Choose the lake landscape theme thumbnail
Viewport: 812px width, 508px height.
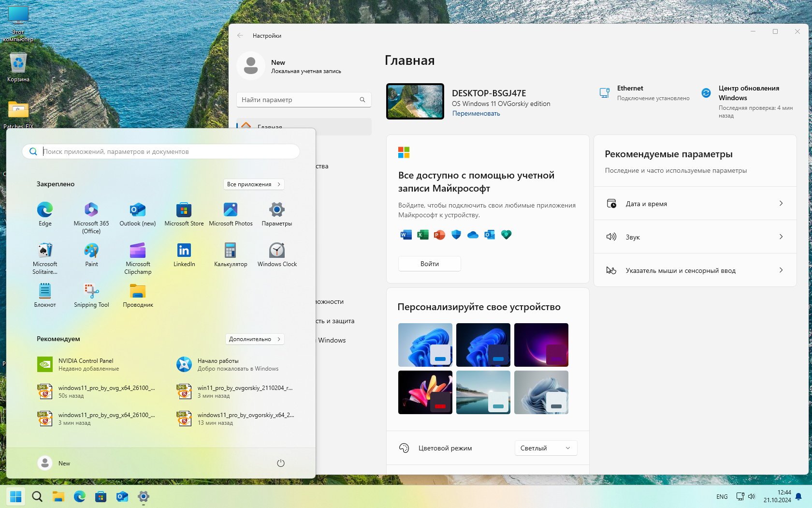click(483, 392)
